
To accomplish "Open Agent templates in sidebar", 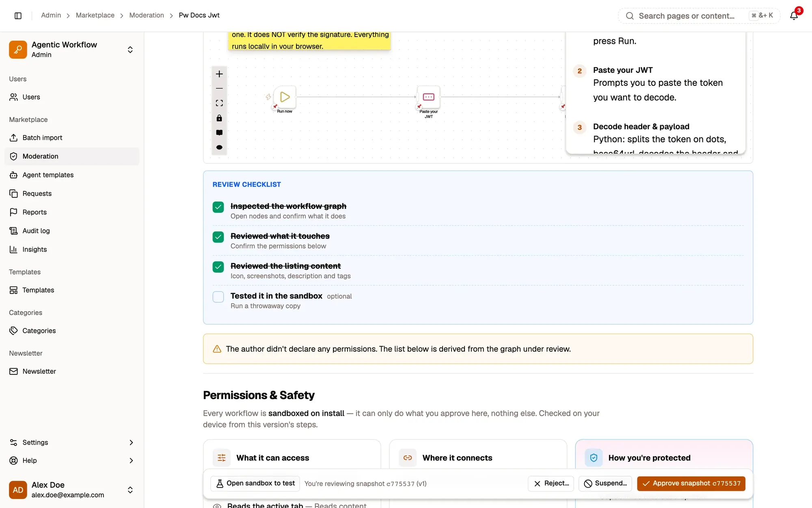I will [x=72, y=175].
